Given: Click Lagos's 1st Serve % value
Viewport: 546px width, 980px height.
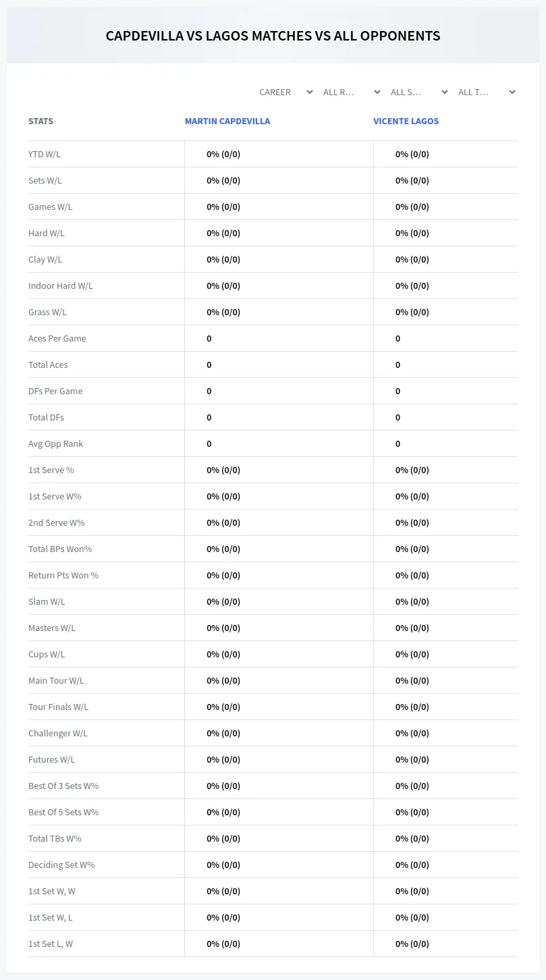Looking at the screenshot, I should coord(412,470).
